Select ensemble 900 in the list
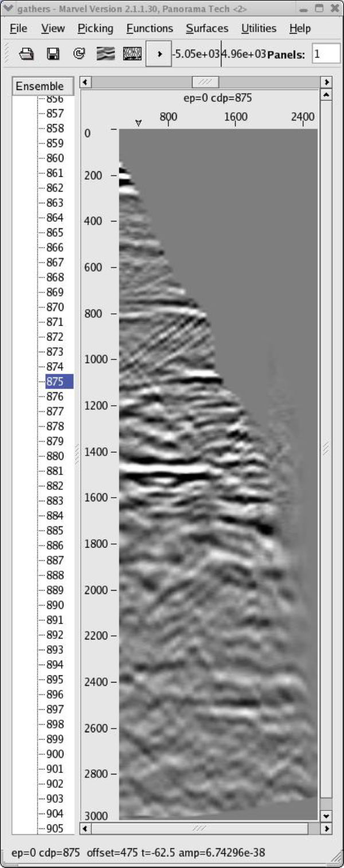The width and height of the screenshot is (344, 868). [x=55, y=754]
